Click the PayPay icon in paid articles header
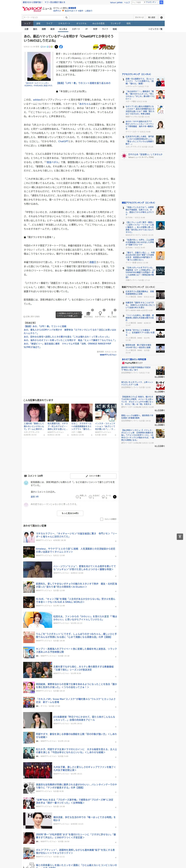186x868 pixels. [123, 363]
